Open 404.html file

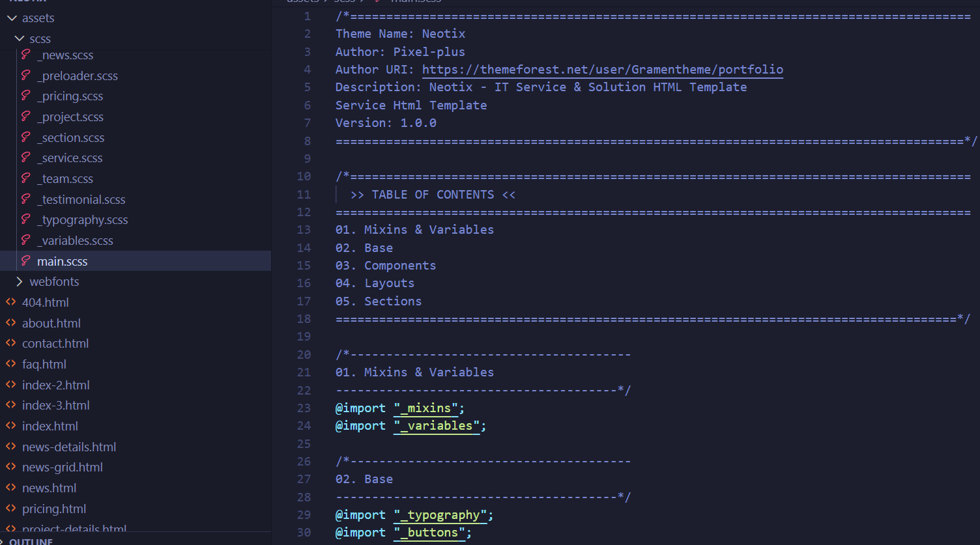coord(46,303)
